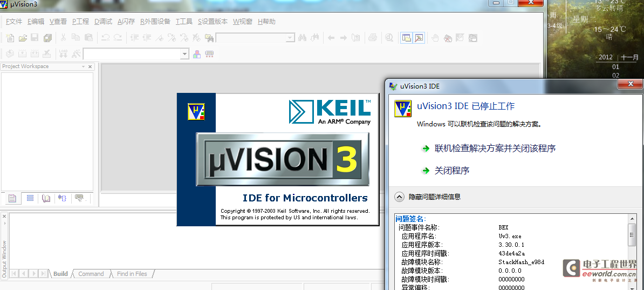The height and width of the screenshot is (290, 644).
Task: Click the Navigate Backward arrow icon
Action: pyautogui.click(x=331, y=38)
